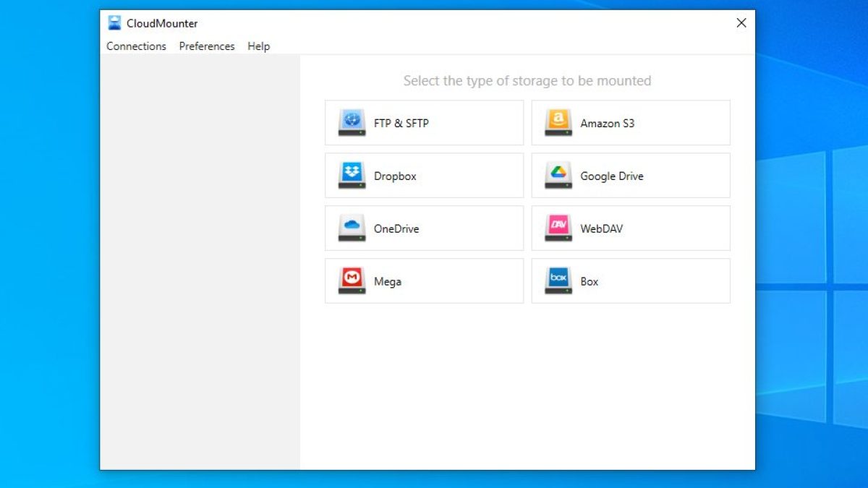
Task: Select the Dropbox drive icon
Action: (x=352, y=176)
